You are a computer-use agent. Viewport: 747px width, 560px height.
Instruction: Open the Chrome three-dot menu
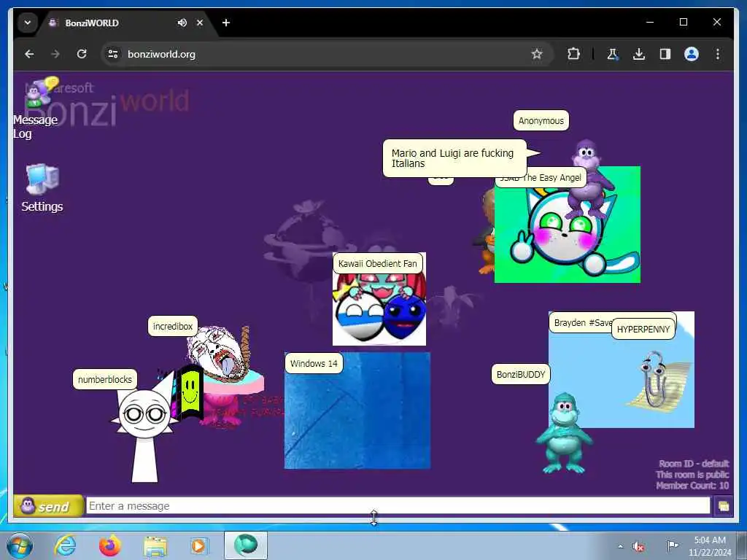point(718,54)
